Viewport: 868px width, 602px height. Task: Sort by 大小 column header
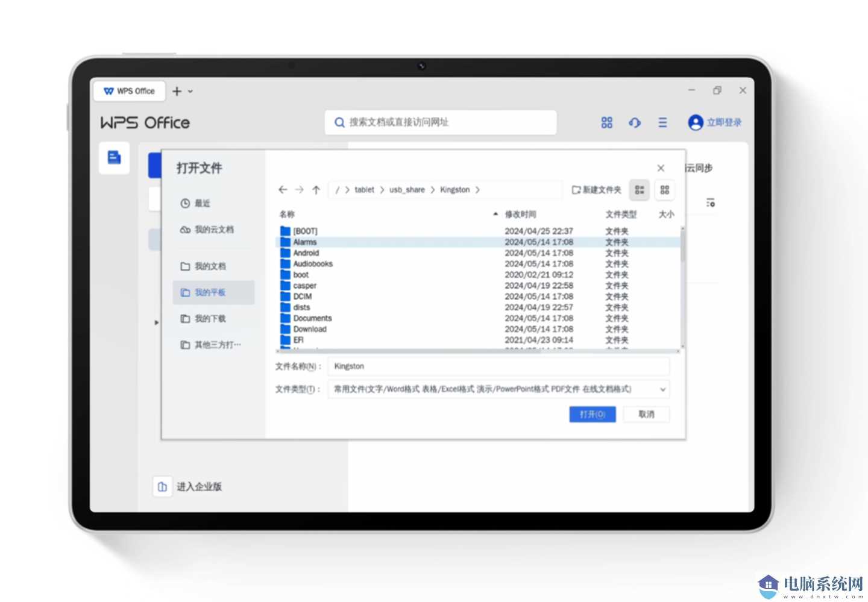pos(666,215)
